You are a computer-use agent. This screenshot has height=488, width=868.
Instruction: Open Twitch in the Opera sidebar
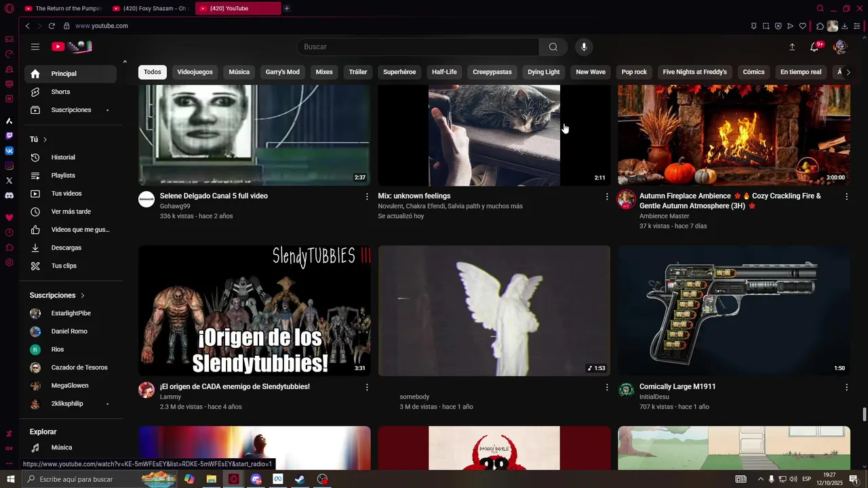click(x=9, y=136)
